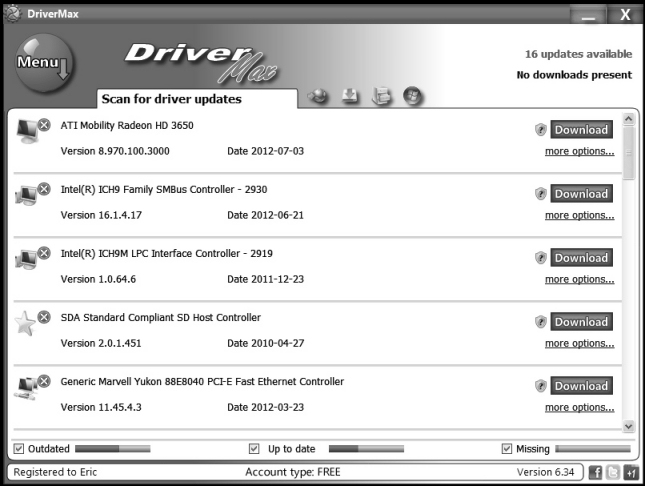The height and width of the screenshot is (486, 645).
Task: Select the ATI Mobility Radeon HD 3650 title
Action: [x=127, y=126]
